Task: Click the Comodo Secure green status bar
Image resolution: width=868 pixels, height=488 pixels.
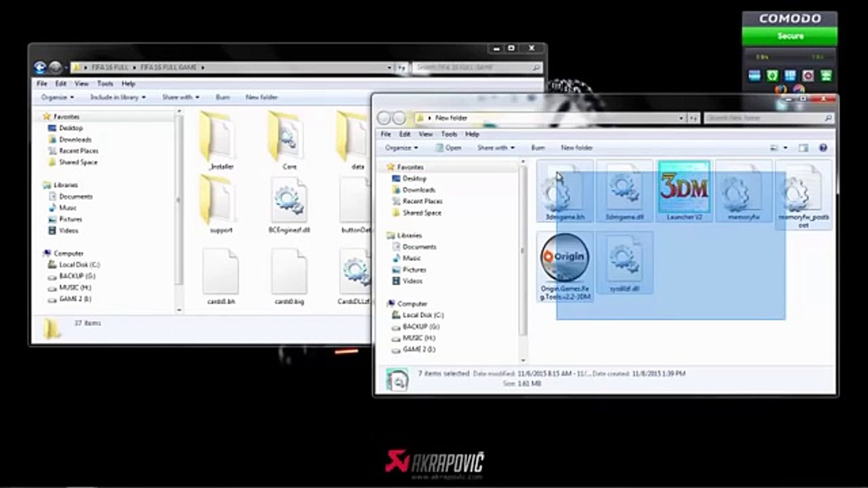Action: click(789, 36)
